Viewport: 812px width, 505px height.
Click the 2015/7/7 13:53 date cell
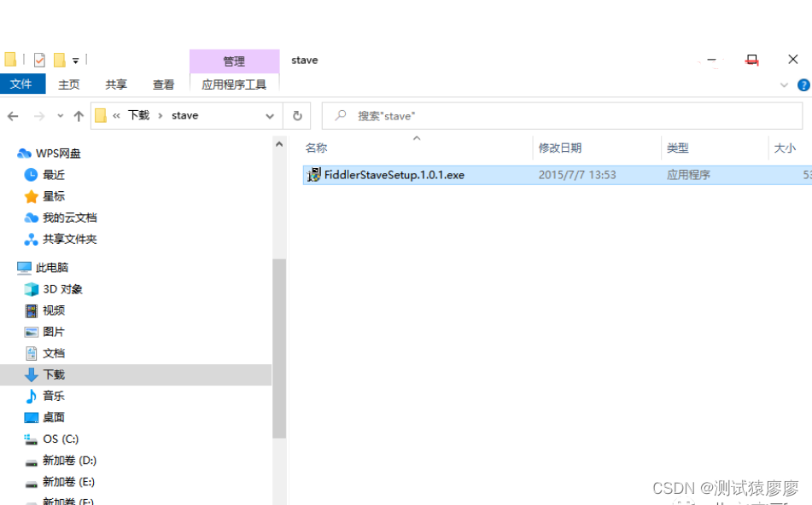coord(577,175)
